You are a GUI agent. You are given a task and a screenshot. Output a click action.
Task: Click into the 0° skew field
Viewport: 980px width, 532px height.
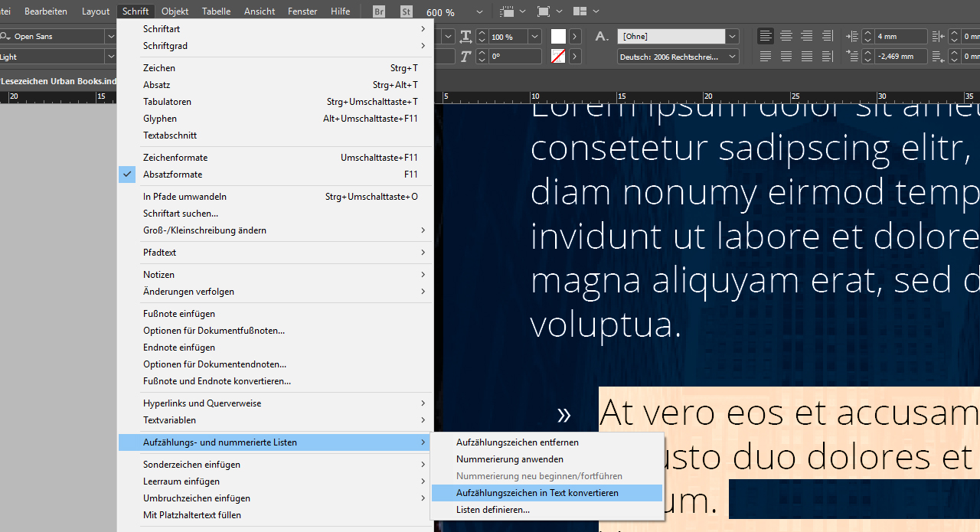pos(515,56)
